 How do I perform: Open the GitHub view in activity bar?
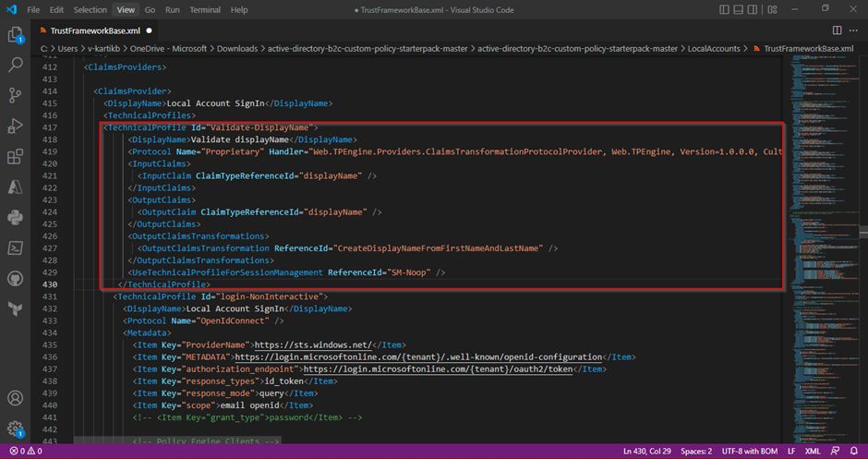click(15, 279)
